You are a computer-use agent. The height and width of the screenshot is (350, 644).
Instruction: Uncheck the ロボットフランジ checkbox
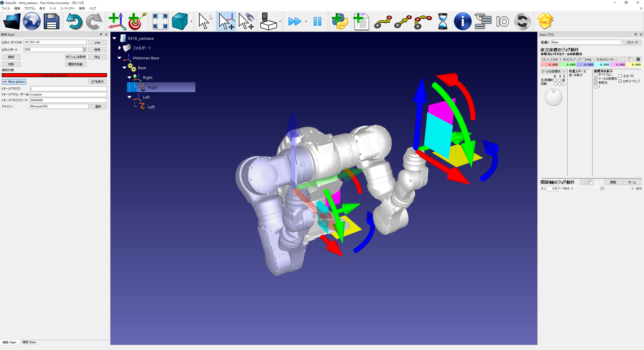pyautogui.click(x=620, y=81)
